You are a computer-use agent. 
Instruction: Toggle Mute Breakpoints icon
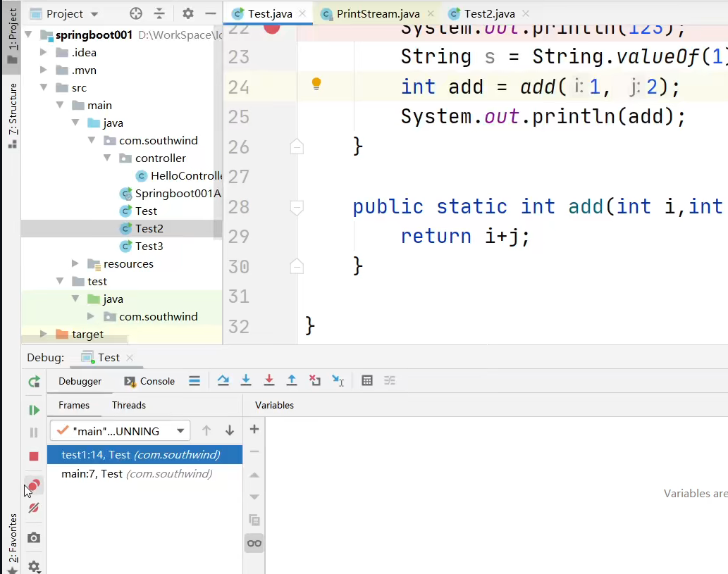pos(34,508)
